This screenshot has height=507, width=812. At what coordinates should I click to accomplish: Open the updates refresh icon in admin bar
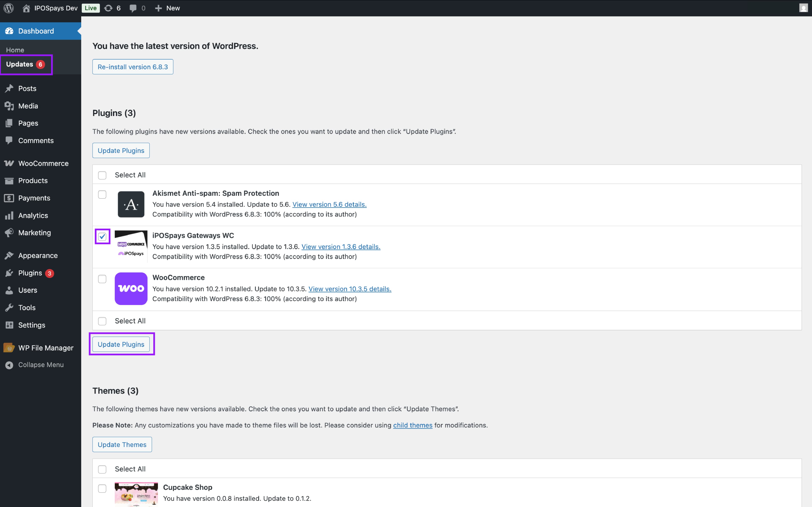[x=108, y=8]
